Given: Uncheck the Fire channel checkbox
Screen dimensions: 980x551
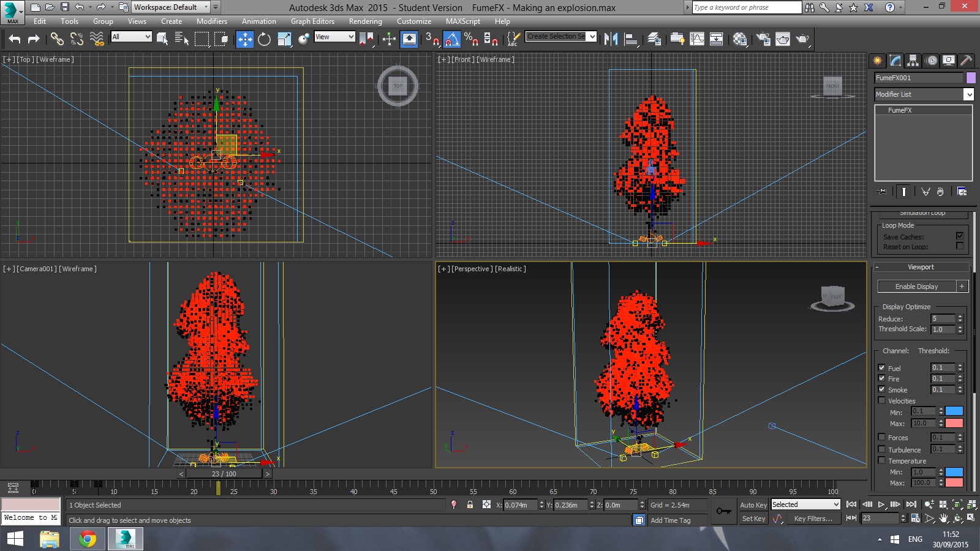Looking at the screenshot, I should (882, 378).
